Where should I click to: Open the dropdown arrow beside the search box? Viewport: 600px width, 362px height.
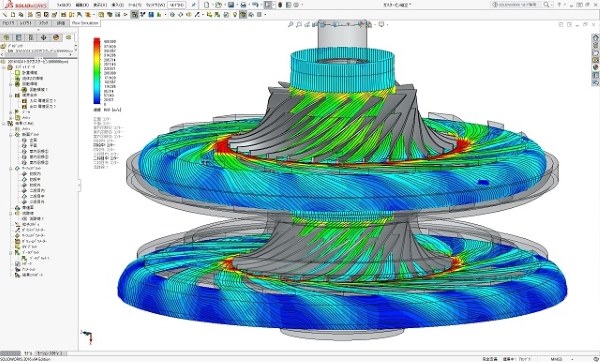552,5
